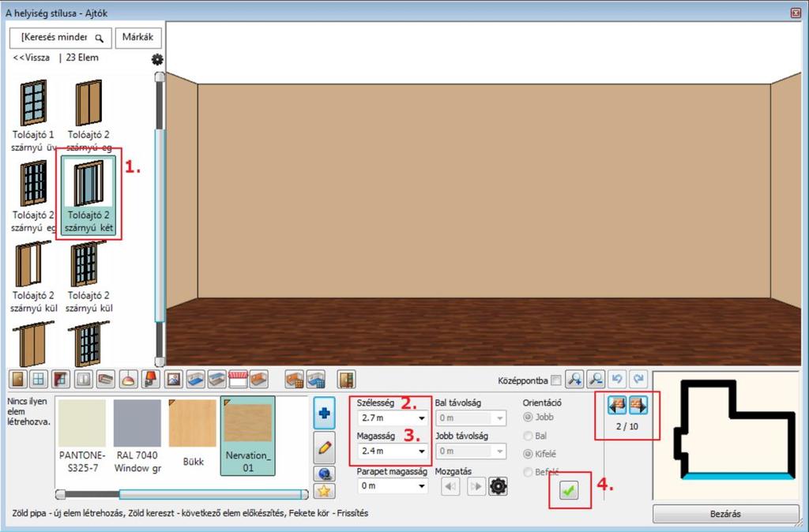Open the globe online materials button
809x532 pixels.
[325, 474]
